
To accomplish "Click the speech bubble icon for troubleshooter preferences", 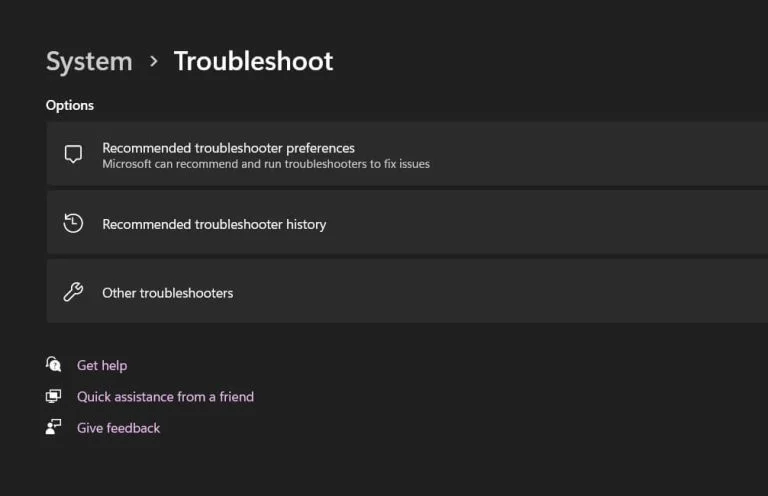I will [73, 154].
